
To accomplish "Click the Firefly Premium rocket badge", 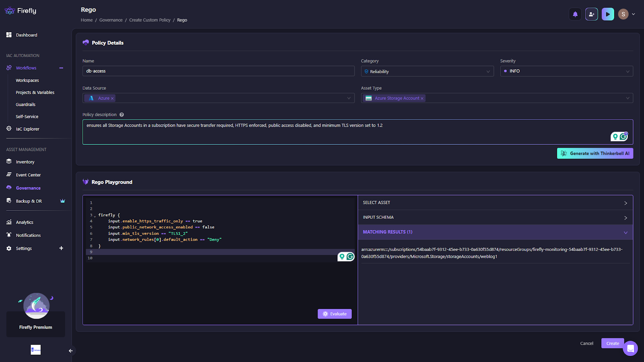I will point(36,306).
